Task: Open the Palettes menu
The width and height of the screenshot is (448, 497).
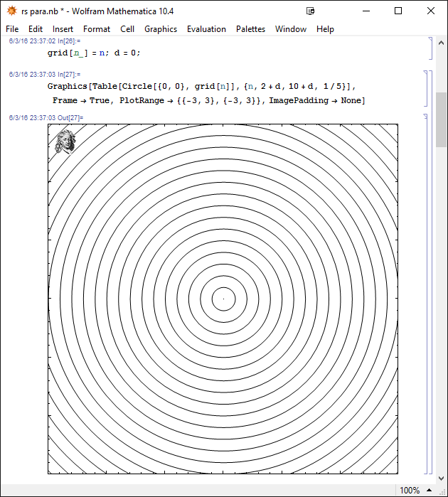Action: tap(250, 29)
